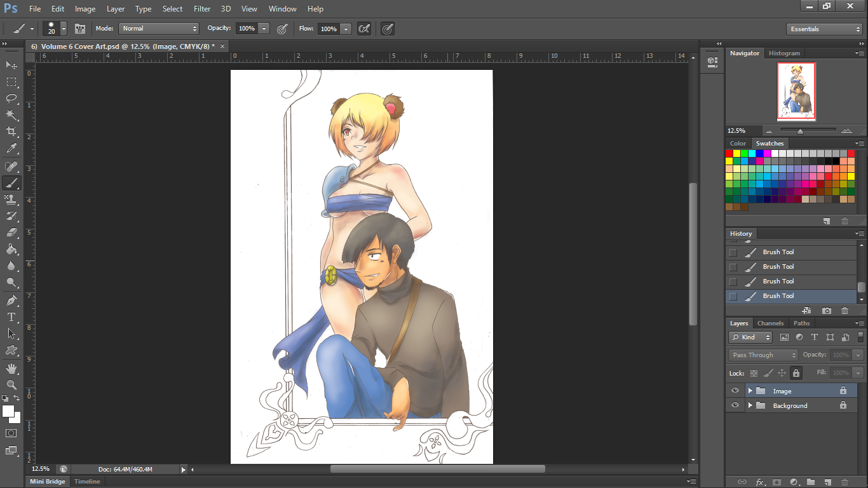This screenshot has width=868, height=488.
Task: Select the Eyedropper tool
Action: [x=11, y=149]
